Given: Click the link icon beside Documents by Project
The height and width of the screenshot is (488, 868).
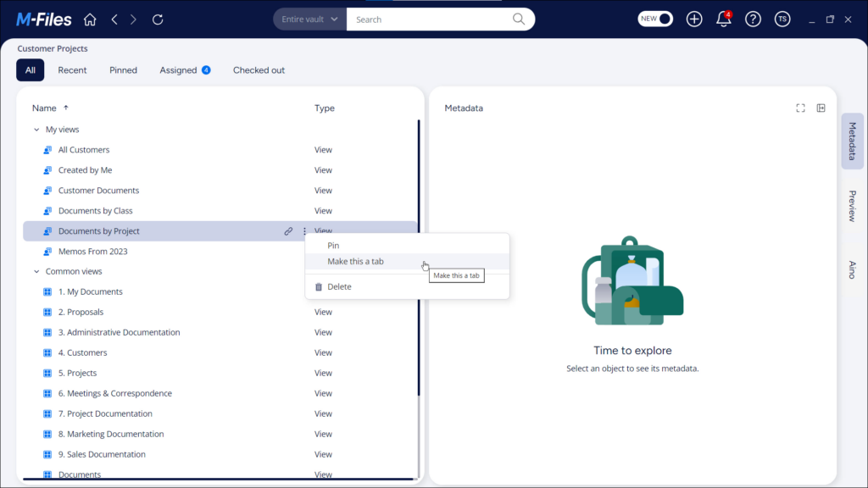Looking at the screenshot, I should (x=288, y=230).
